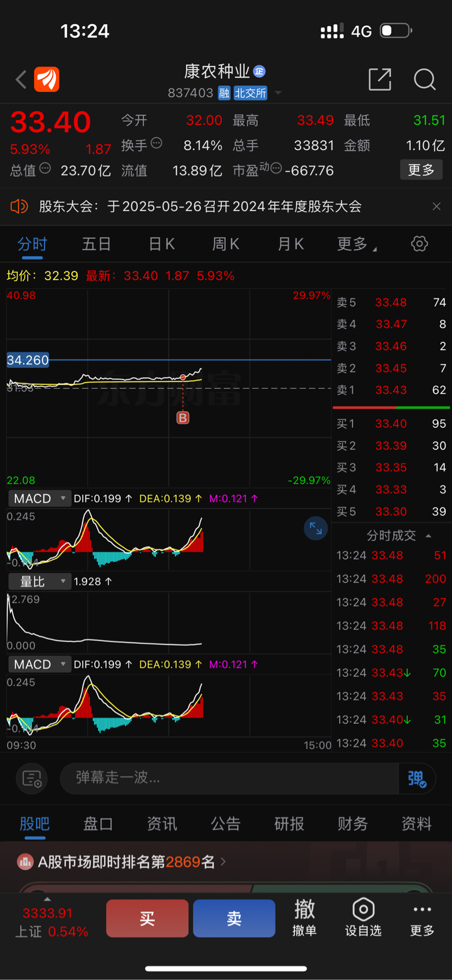Switch to 股吧 tab
The height and width of the screenshot is (980, 452).
tap(35, 823)
